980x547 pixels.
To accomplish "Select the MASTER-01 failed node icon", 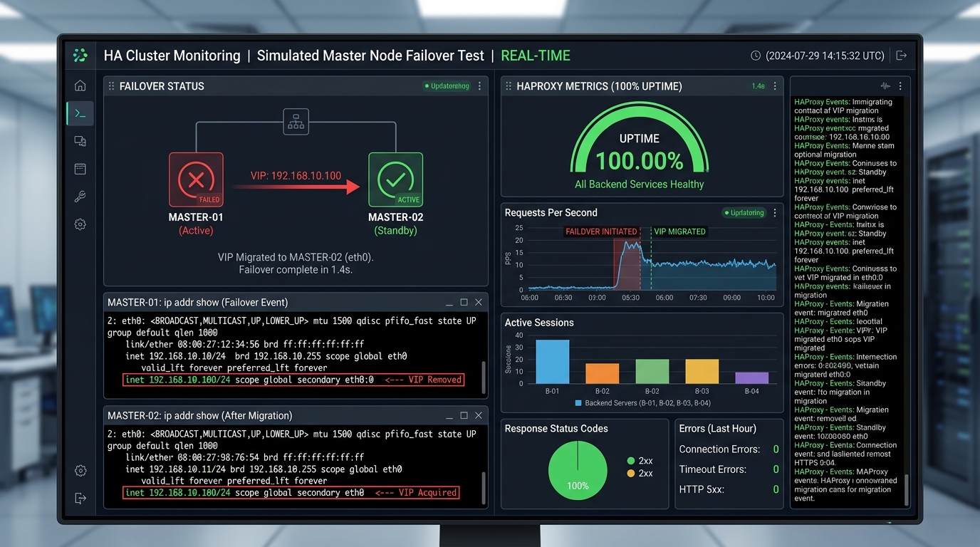I will (196, 179).
